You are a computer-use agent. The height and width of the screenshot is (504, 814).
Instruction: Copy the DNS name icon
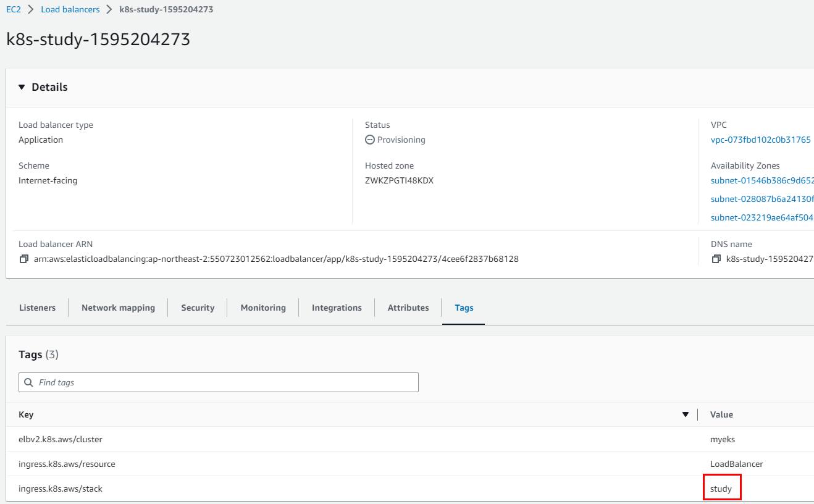(716, 259)
